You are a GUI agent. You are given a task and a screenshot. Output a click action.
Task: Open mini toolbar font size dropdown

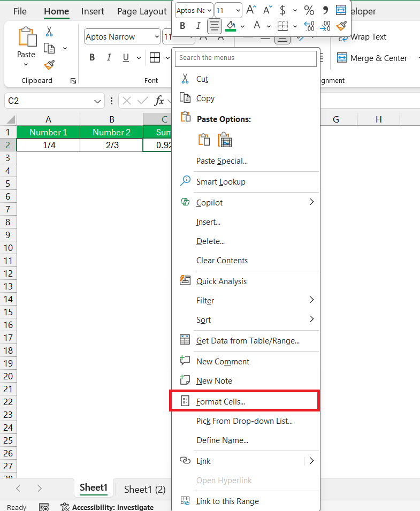pos(238,10)
